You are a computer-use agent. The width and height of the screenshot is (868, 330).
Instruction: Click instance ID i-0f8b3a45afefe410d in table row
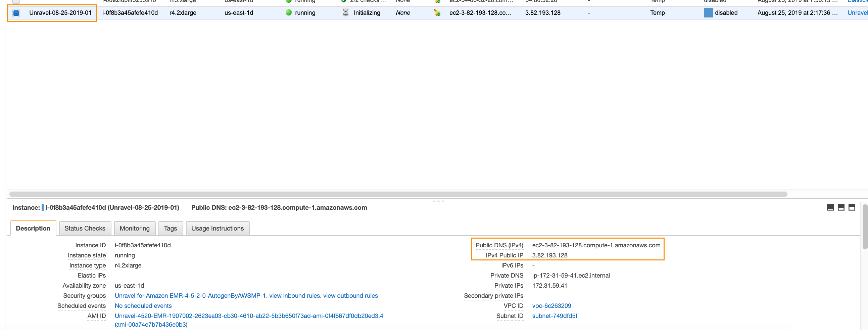click(130, 13)
